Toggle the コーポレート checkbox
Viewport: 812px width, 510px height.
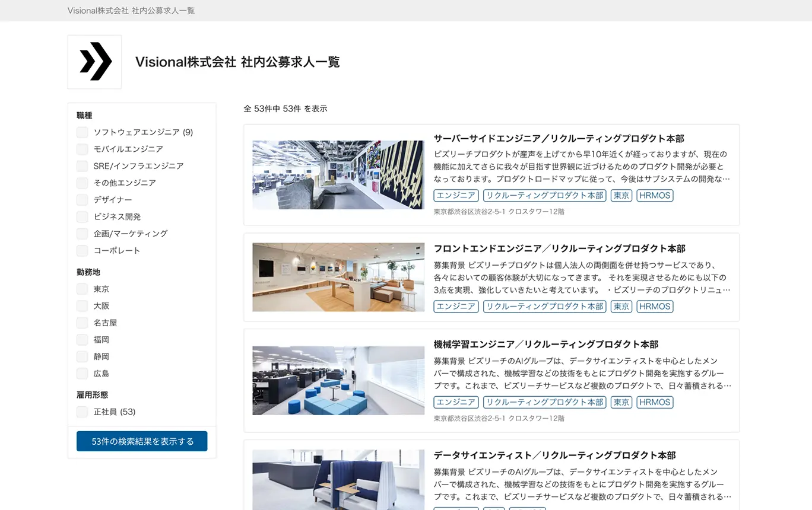point(82,250)
